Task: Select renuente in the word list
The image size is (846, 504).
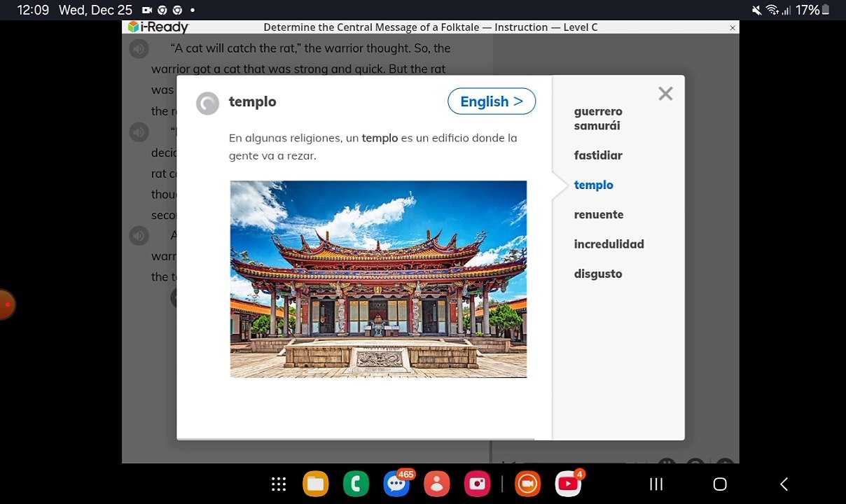Action: (x=599, y=215)
